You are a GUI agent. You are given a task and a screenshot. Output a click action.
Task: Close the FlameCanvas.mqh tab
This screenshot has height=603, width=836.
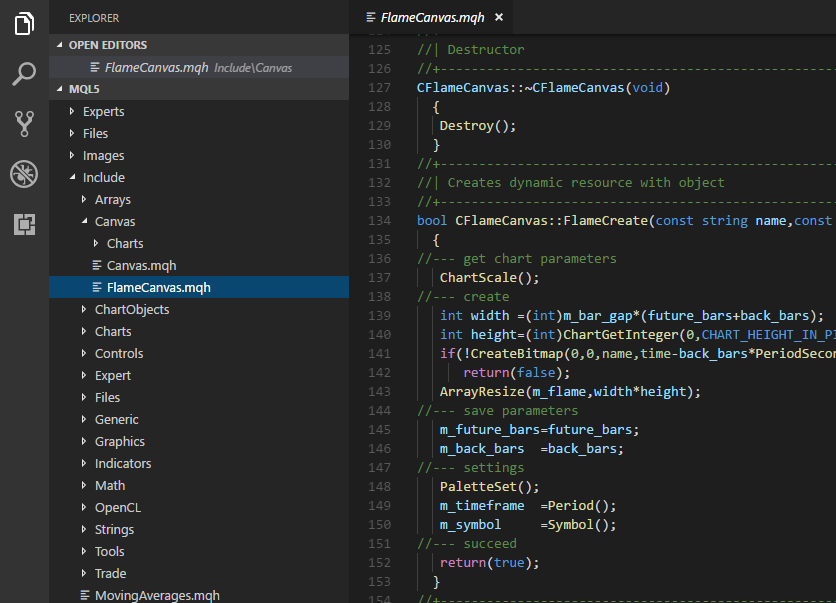pyautogui.click(x=500, y=17)
